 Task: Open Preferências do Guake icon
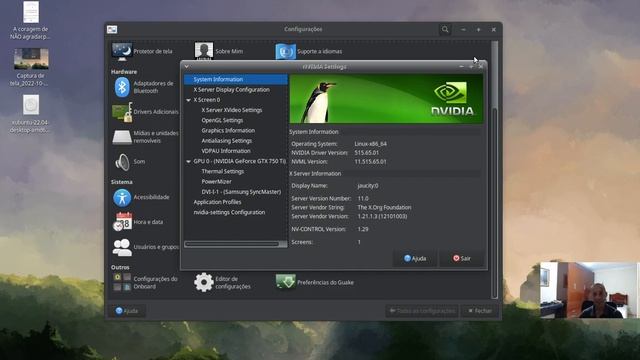[285, 282]
